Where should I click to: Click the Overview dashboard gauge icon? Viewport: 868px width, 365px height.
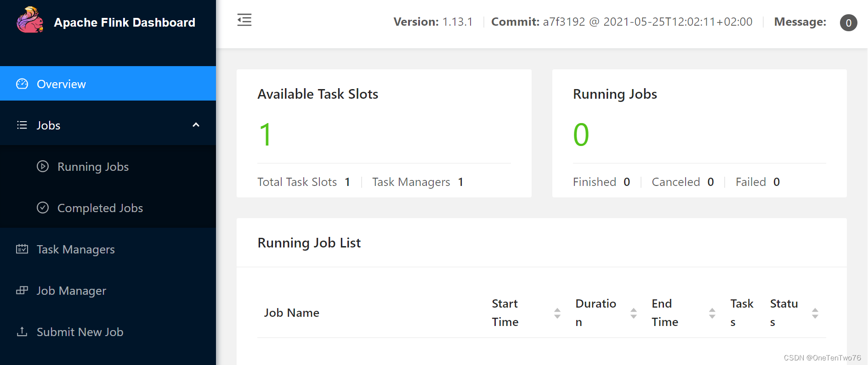click(22, 84)
